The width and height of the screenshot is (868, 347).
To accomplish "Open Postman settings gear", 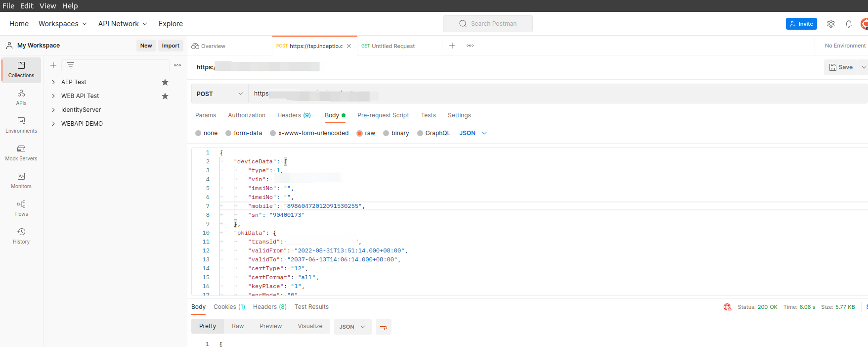I will click(831, 24).
